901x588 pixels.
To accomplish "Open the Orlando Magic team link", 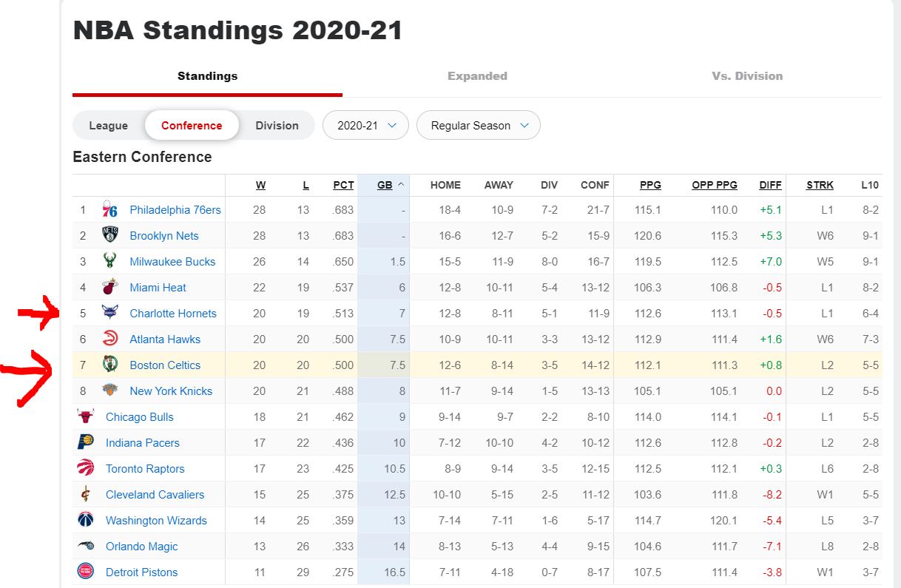I will click(142, 547).
